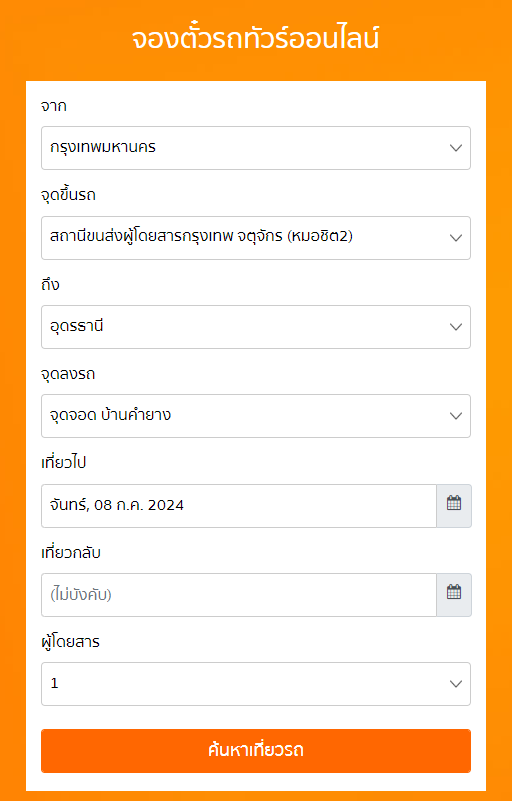Expand the จุดลงรถ drop-off point dropdown
This screenshot has height=801, width=512.
tap(255, 416)
